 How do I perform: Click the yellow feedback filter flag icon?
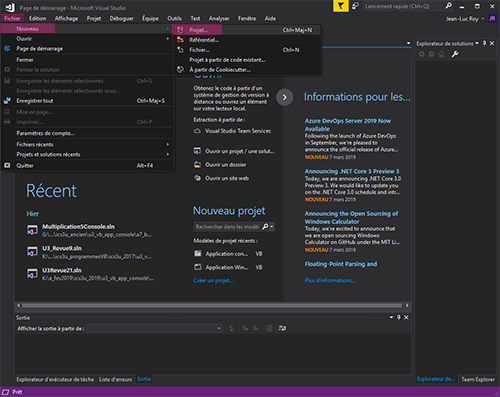340,6
